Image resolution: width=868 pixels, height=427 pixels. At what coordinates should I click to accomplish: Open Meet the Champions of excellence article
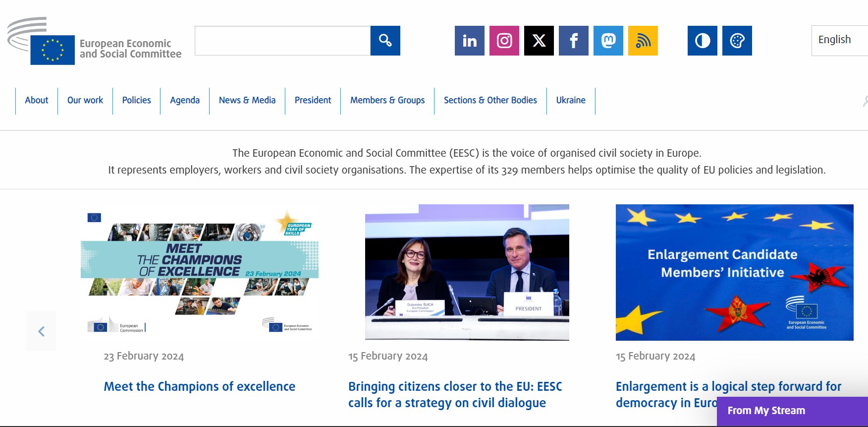(199, 386)
